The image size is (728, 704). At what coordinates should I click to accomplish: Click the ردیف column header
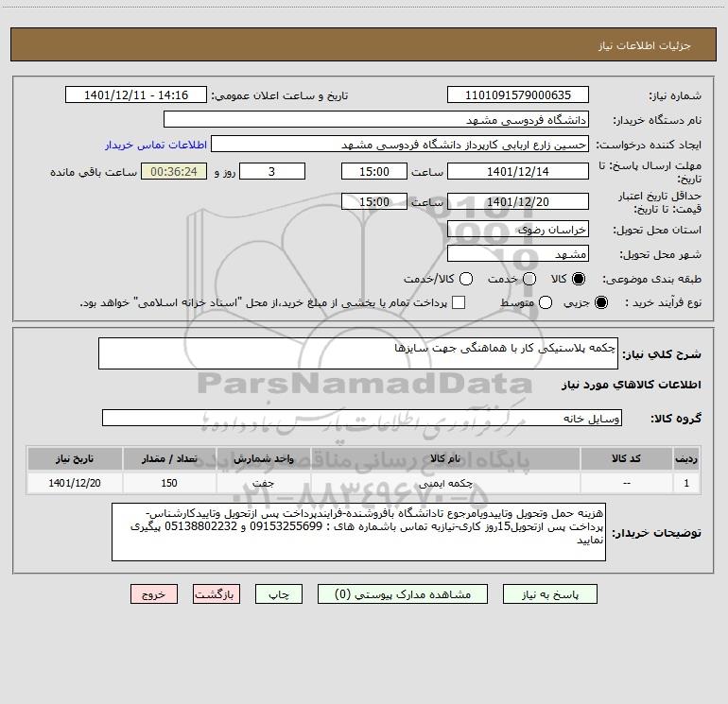coord(686,459)
